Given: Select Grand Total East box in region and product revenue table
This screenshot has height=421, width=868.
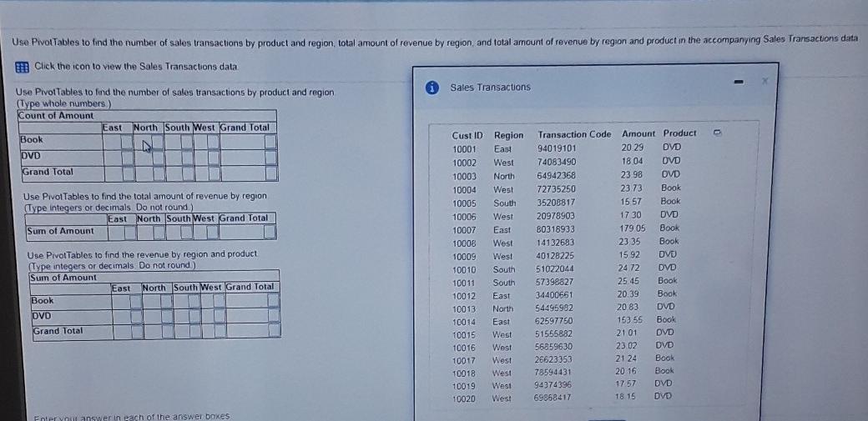Looking at the screenshot, I should tap(137, 331).
